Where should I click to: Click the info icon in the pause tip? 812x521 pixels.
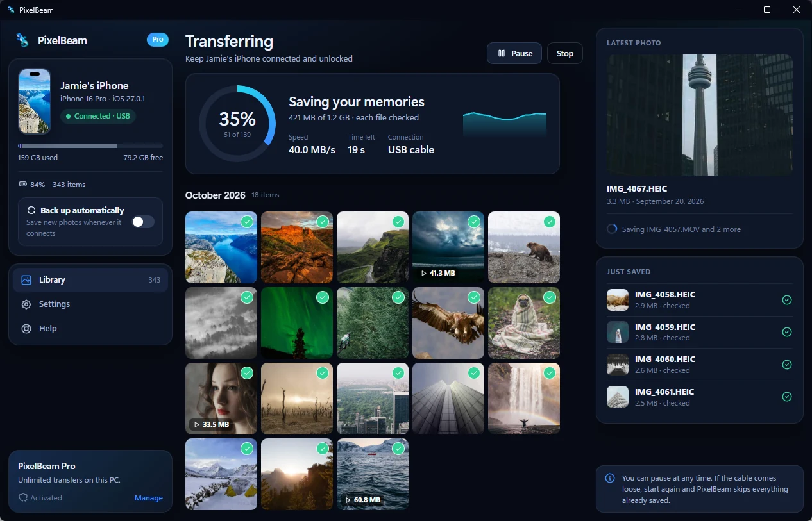(610, 478)
